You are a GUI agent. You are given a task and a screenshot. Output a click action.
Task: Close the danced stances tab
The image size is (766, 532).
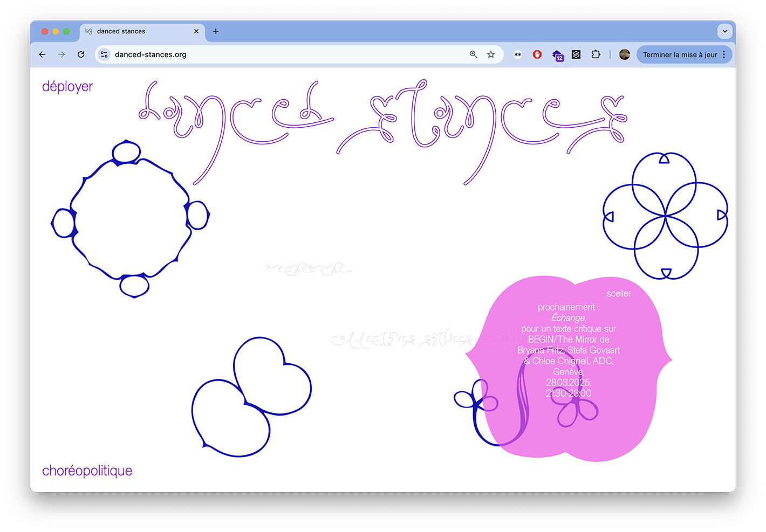coord(196,31)
